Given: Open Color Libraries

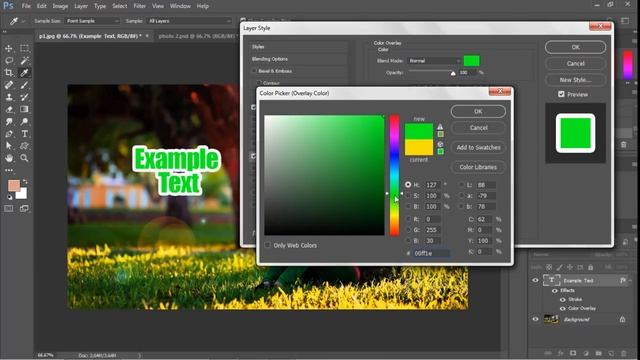Looking at the screenshot, I should point(478,167).
